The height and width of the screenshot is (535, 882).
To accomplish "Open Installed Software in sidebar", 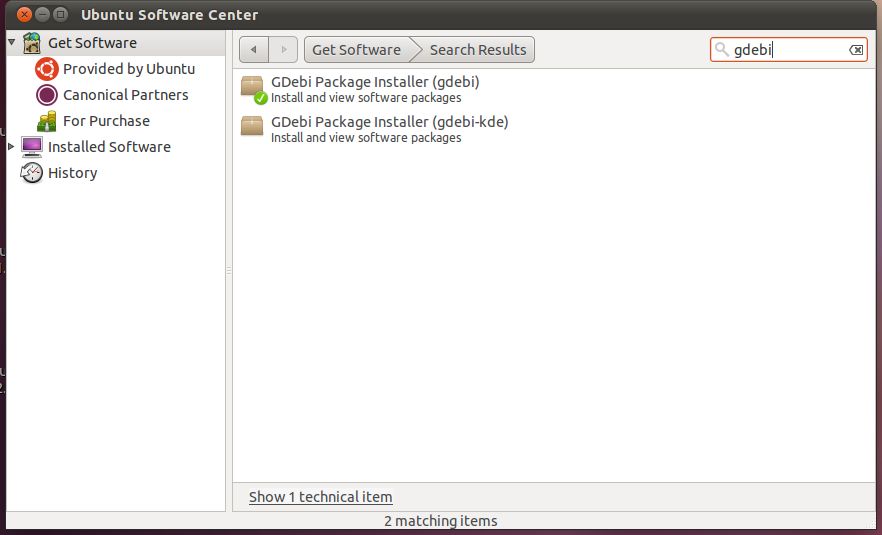I will 109,147.
